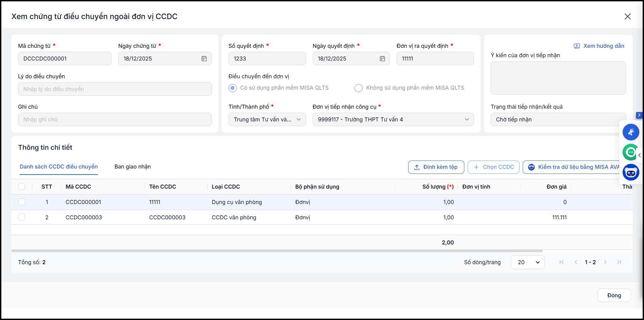Screen dimensions: 644x320
Task: Click the Chọn CCDC button
Action: coord(493,167)
